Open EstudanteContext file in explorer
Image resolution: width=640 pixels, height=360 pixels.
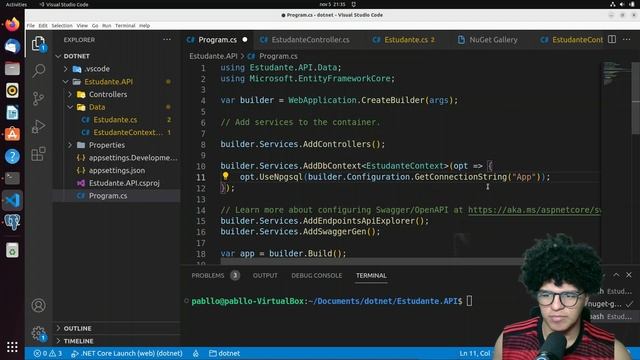tap(128, 132)
